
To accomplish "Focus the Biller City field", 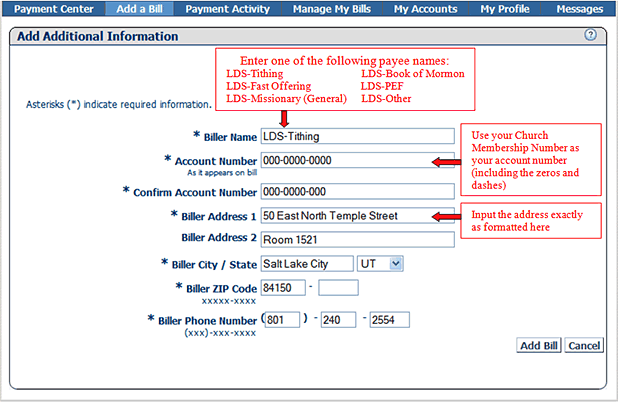I will [307, 264].
